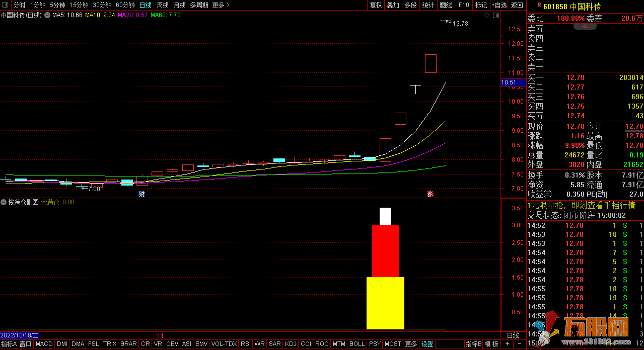644x350 pixels.
Task: Switch to 分时 chart view
Action: [20, 5]
